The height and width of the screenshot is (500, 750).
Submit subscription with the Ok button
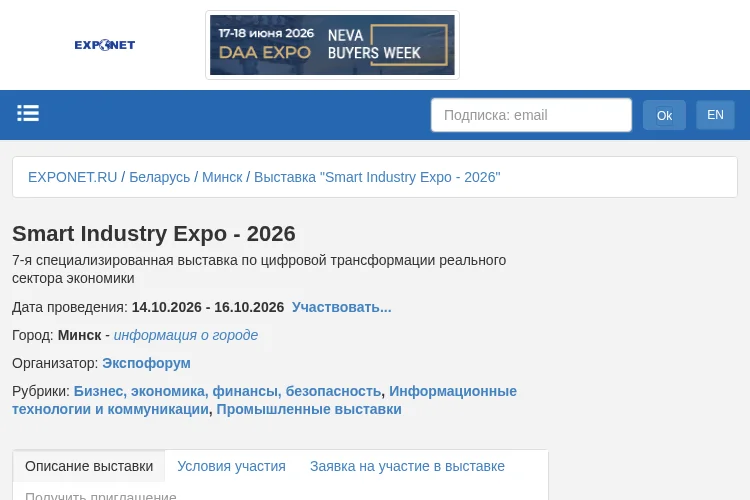(664, 115)
